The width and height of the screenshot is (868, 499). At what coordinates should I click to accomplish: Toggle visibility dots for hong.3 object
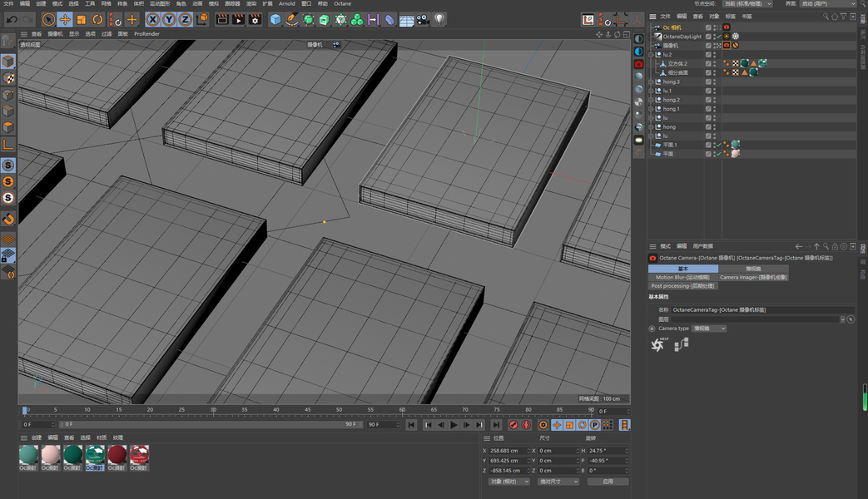[715, 82]
